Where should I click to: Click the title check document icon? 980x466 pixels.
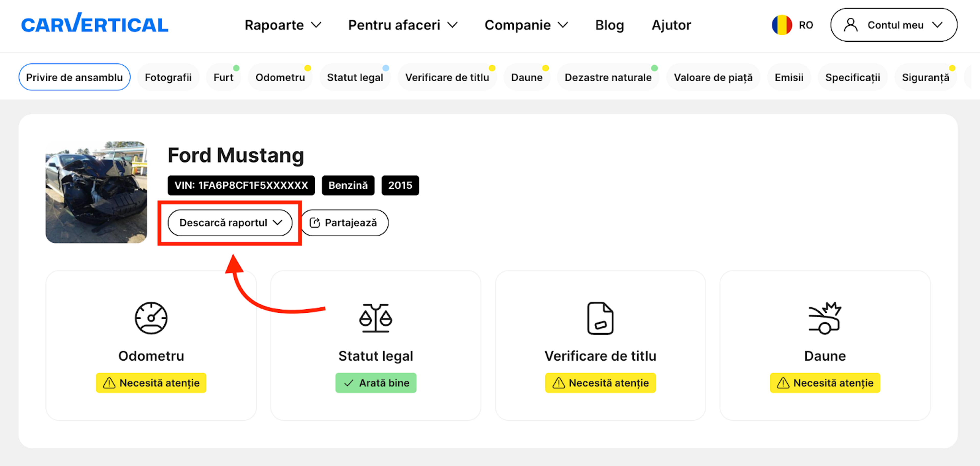pos(600,318)
